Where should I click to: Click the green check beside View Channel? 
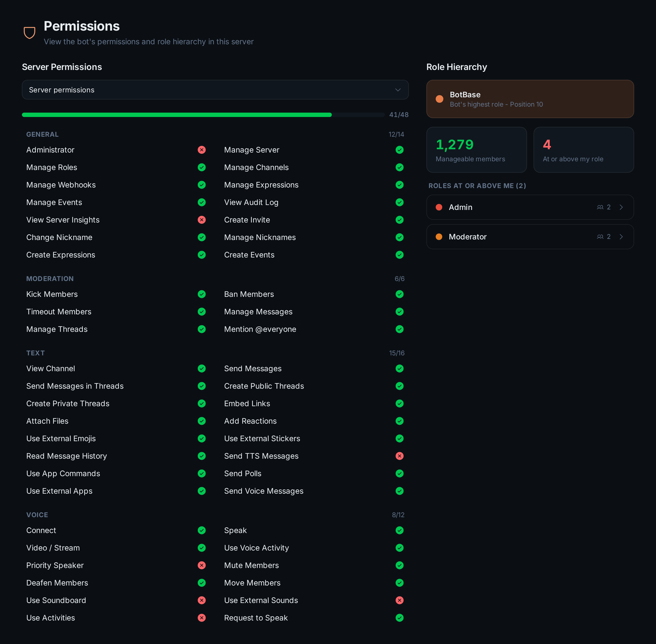(x=201, y=369)
